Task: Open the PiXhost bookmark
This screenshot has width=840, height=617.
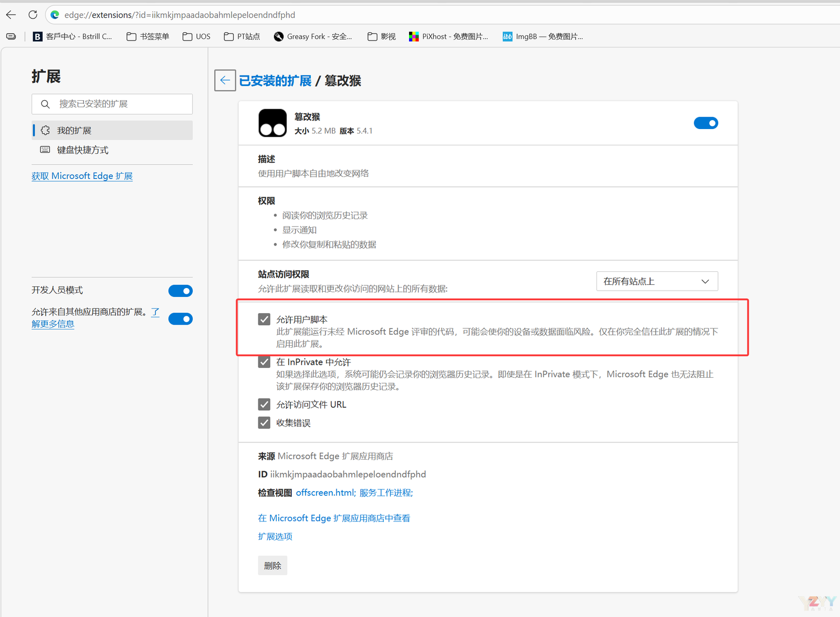Action: click(449, 36)
